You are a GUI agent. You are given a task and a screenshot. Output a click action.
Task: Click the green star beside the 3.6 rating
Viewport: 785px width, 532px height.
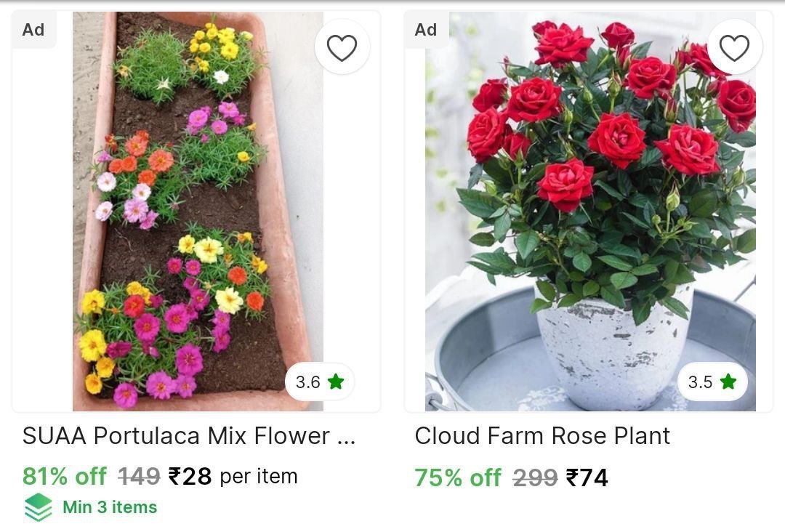(x=335, y=382)
